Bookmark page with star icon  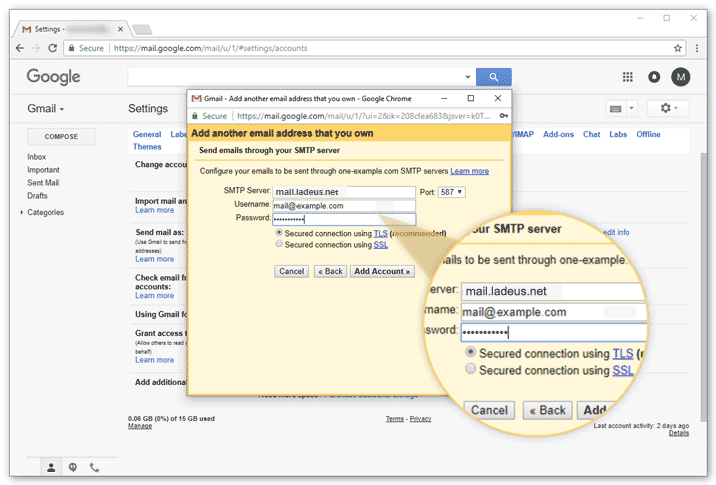point(678,47)
